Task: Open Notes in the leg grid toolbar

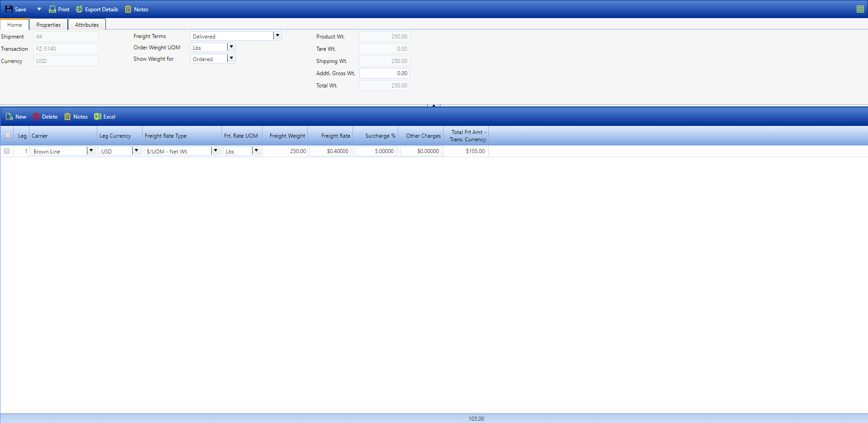Action: coord(67,117)
